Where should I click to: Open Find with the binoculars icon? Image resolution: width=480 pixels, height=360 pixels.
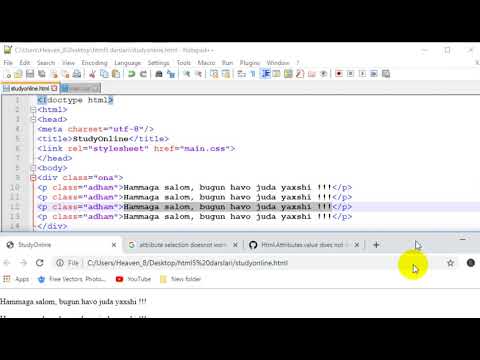coord(159,74)
